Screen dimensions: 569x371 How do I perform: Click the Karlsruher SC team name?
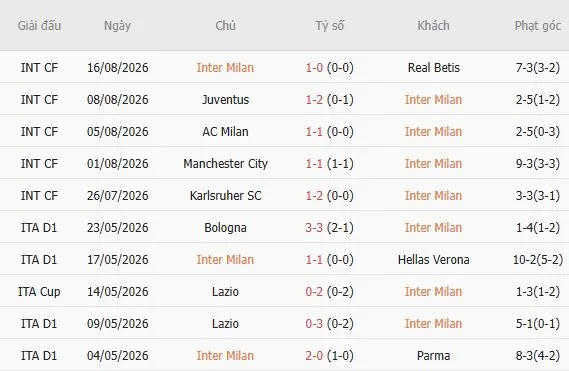[225, 196]
